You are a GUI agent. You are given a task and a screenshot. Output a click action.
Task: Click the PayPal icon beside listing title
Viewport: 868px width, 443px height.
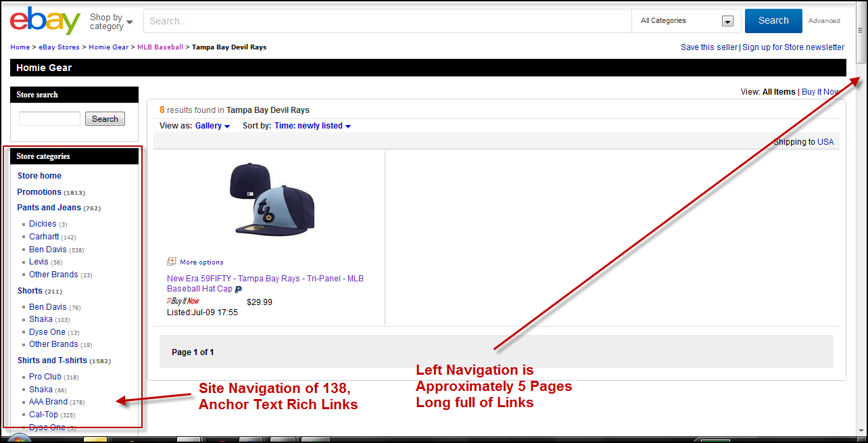[x=239, y=289]
